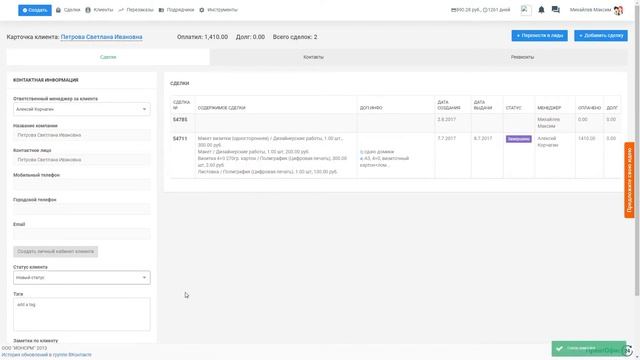Click the orange Предложите свою идею side tab
The image size is (640, 360).
[x=629, y=180]
